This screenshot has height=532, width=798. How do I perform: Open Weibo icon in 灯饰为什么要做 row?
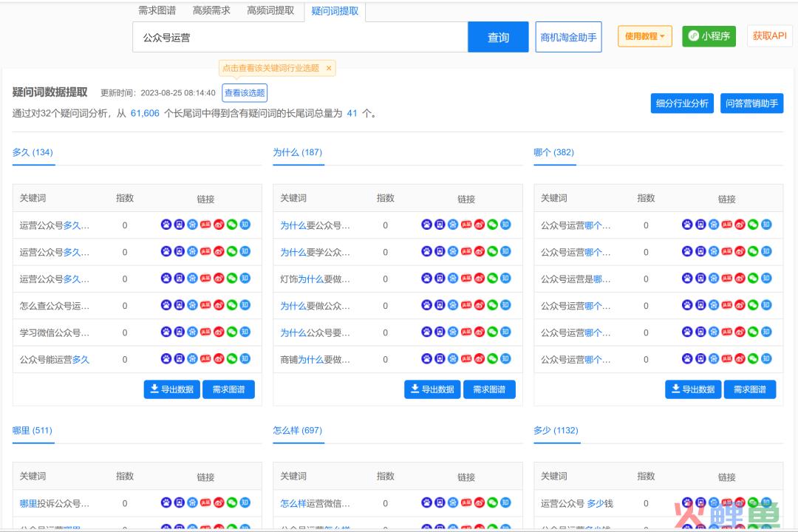click(480, 279)
